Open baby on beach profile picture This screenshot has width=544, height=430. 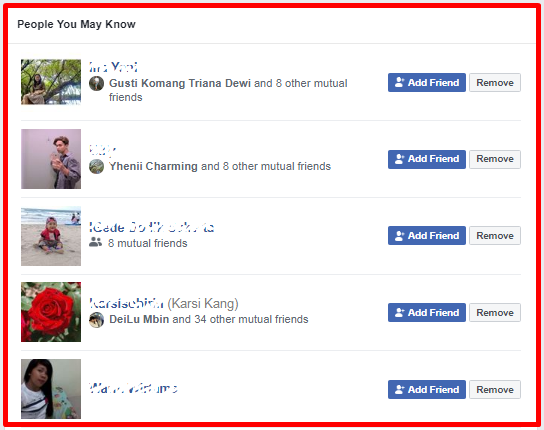coord(51,236)
